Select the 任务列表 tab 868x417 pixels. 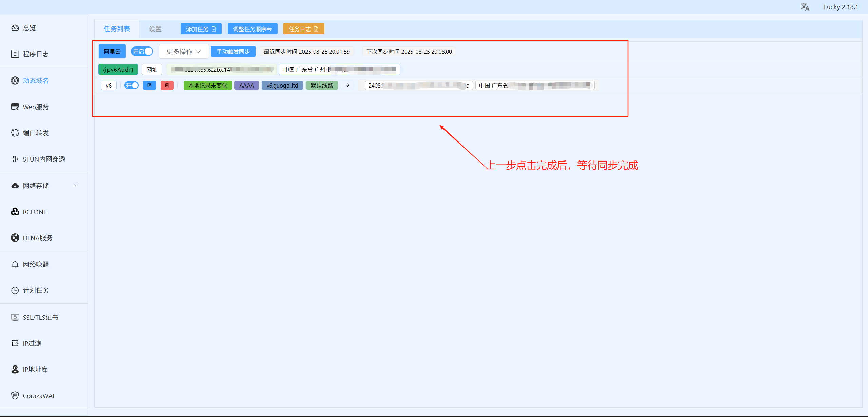point(117,29)
